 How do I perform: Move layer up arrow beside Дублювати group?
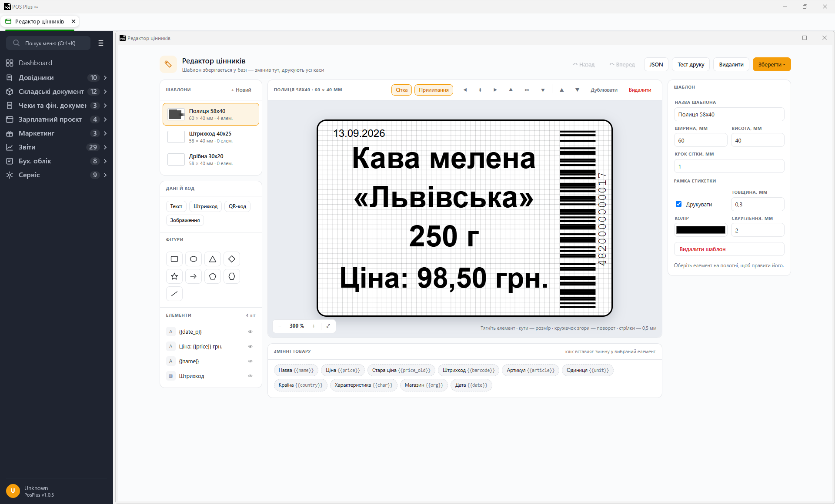[x=561, y=90]
